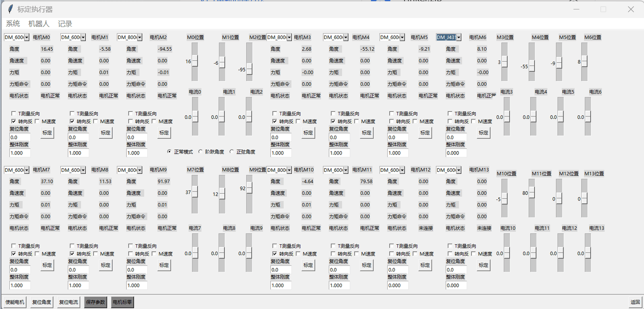Open the motor type dropdown for 电机M4

[346, 37]
